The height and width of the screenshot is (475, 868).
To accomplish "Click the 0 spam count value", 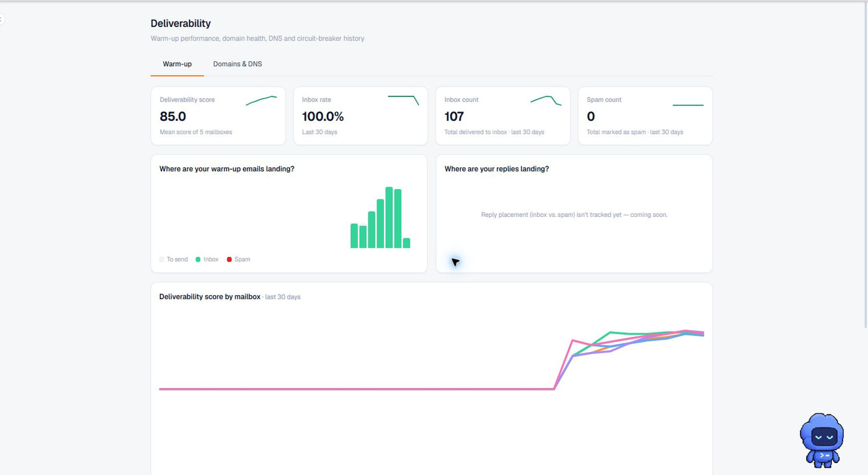I will 591,116.
